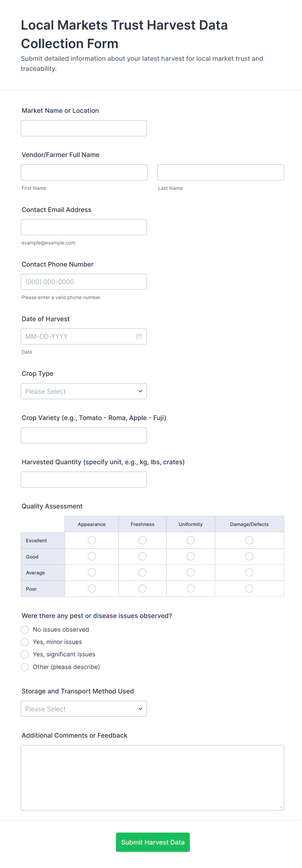The image size is (302, 868).
Task: Open the Date of Harvest calendar icon
Action: coord(139,336)
